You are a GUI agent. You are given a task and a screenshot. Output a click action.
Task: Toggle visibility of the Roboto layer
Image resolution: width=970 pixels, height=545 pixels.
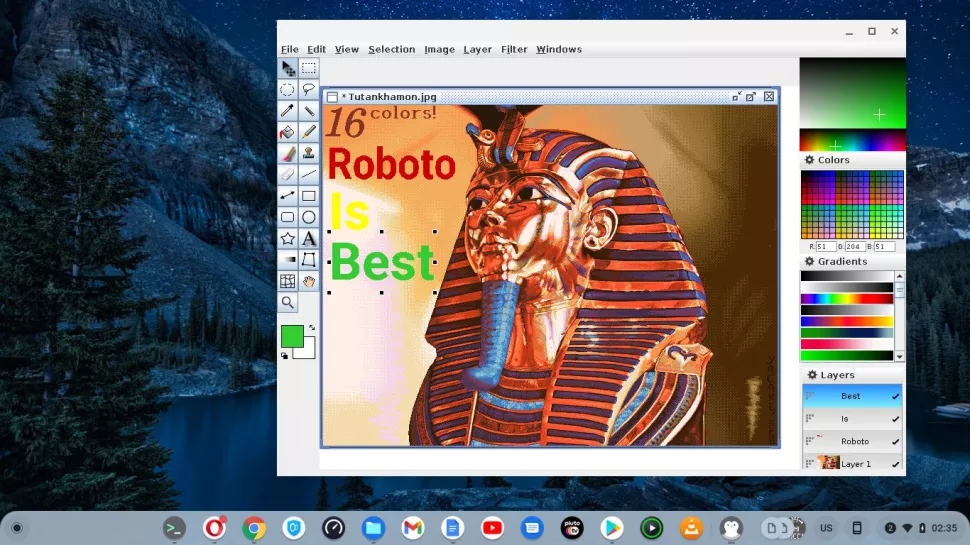pyautogui.click(x=895, y=442)
